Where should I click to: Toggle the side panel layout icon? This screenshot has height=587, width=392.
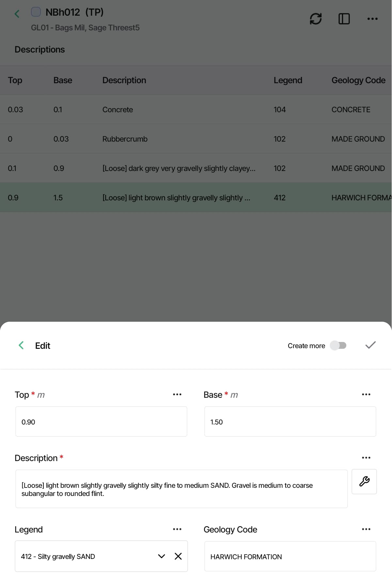coord(344,19)
